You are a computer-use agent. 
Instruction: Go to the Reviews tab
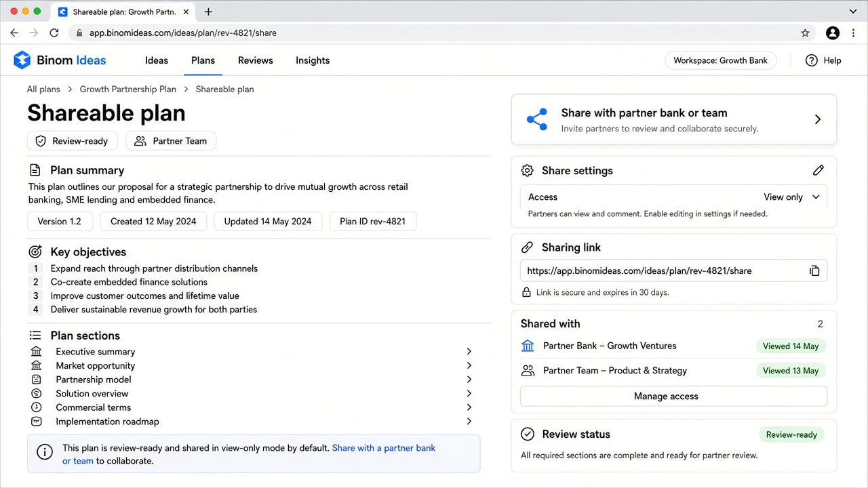click(x=256, y=60)
